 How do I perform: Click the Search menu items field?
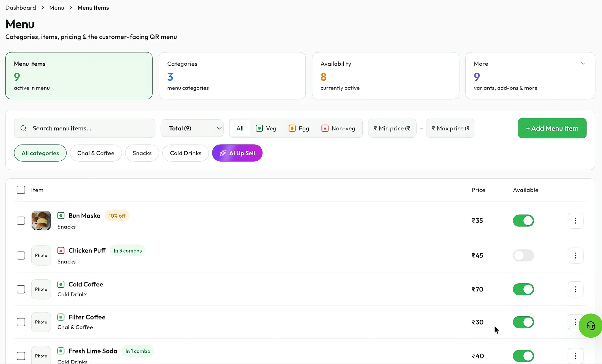pos(85,128)
